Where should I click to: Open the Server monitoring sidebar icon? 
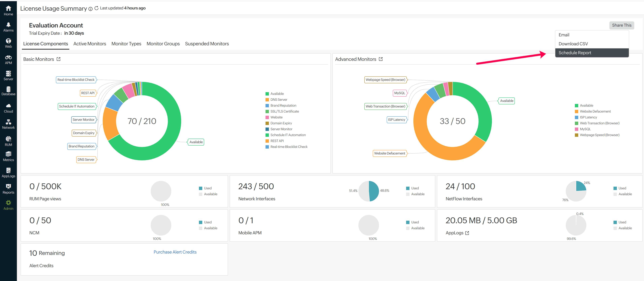pos(8,73)
